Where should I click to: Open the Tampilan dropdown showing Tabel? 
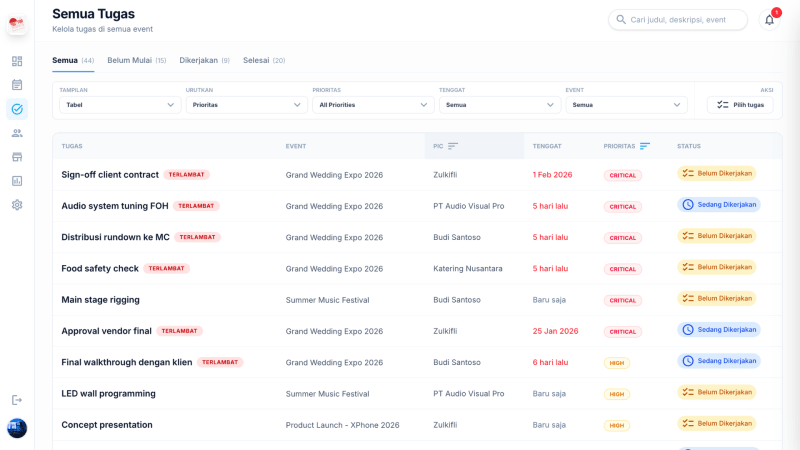point(120,105)
